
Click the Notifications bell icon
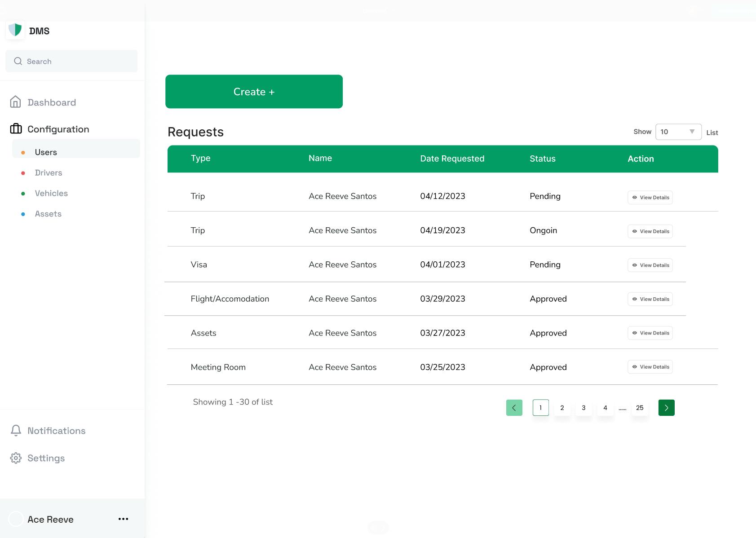tap(16, 430)
